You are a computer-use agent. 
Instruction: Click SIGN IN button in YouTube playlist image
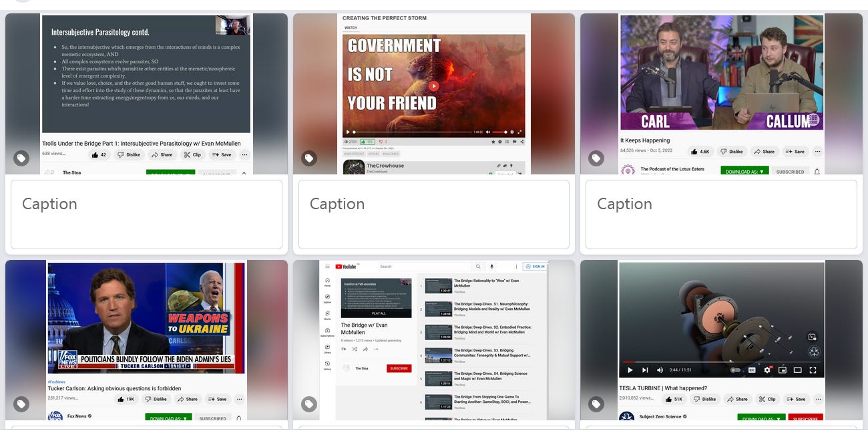(x=535, y=267)
